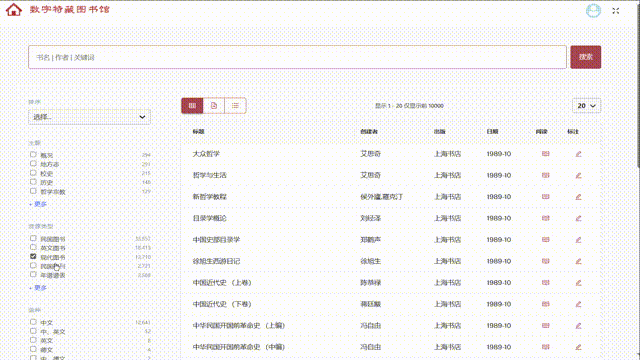The height and width of the screenshot is (360, 640).
Task: Check the 地方志 subject filter
Action: tap(33, 163)
